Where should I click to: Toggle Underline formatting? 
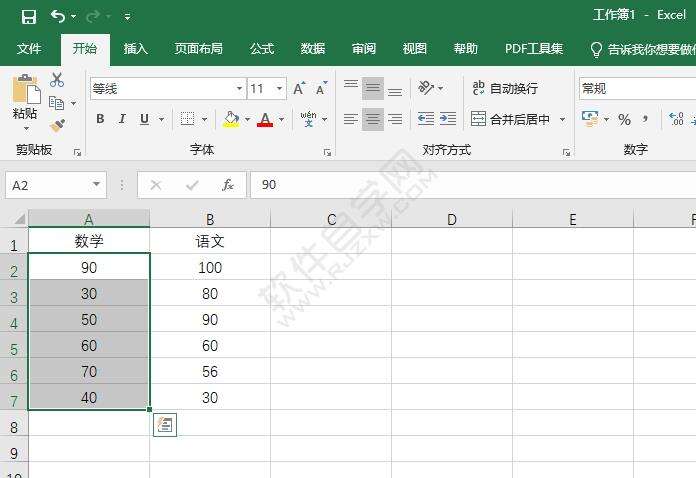144,119
